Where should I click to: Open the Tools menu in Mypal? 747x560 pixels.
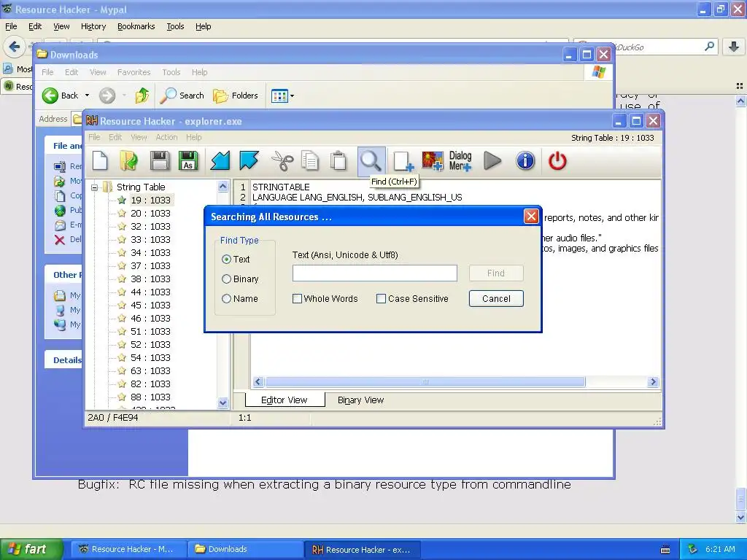point(175,26)
